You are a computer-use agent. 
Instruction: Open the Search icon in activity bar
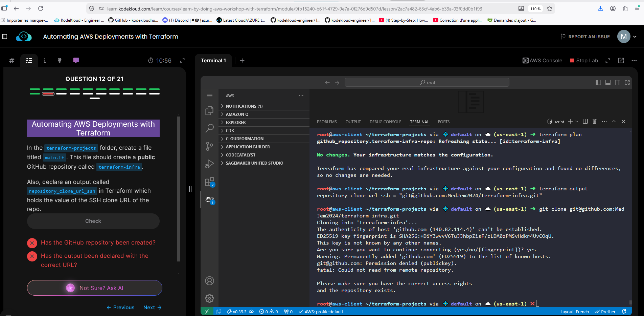point(209,128)
